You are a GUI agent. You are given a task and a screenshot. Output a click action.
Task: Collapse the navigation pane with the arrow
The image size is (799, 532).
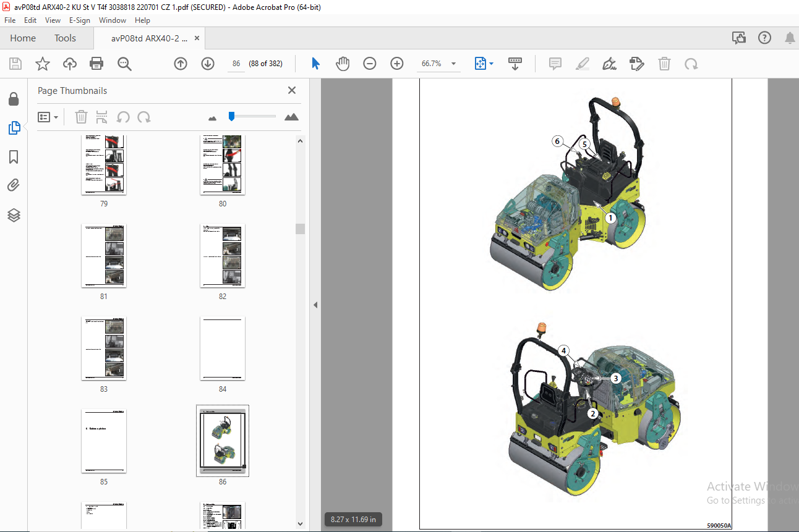coord(315,305)
